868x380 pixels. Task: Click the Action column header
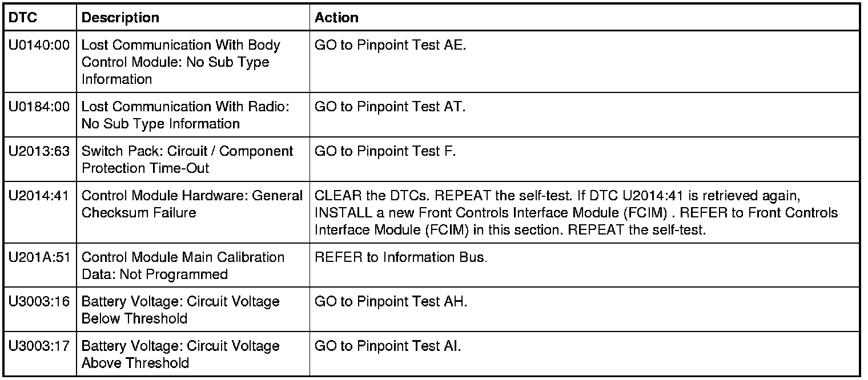[x=336, y=18]
